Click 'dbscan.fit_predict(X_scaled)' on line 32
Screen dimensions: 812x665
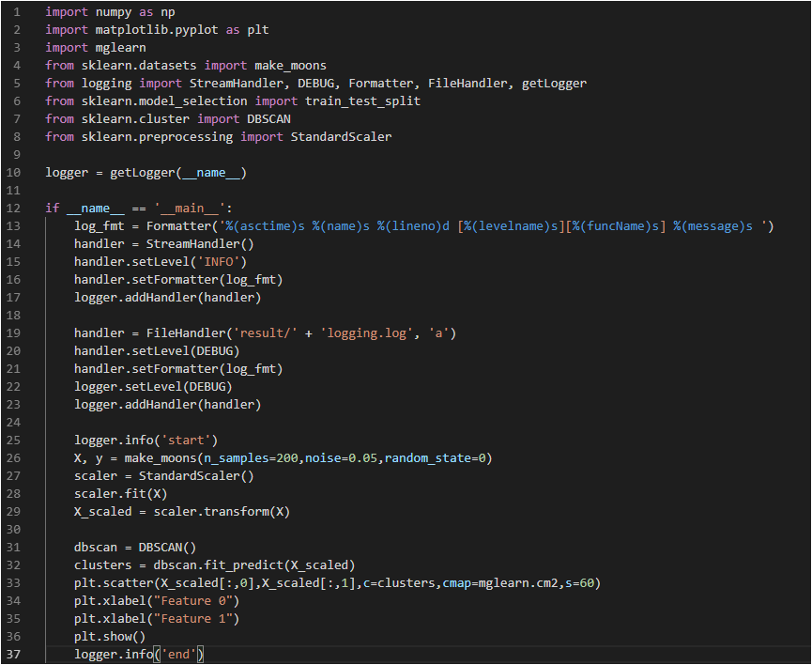253,565
